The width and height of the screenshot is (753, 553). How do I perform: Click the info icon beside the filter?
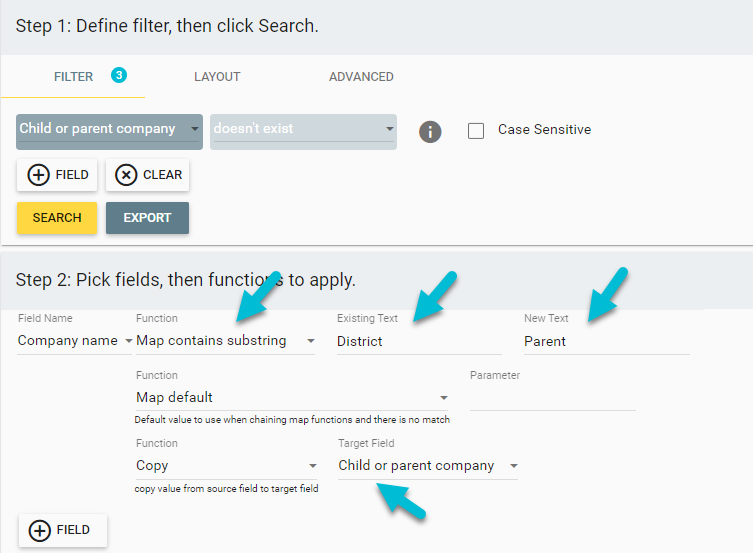[430, 132]
